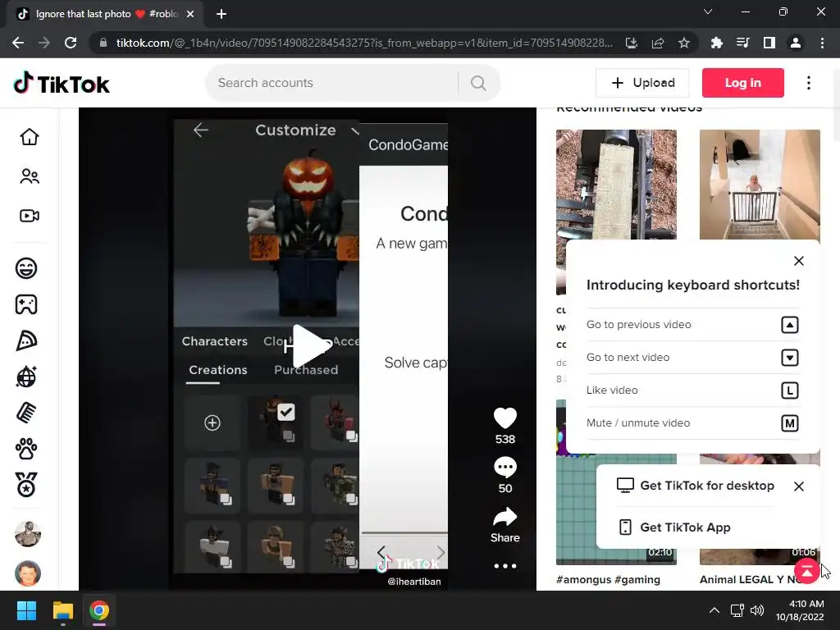Open the stair baby gate recommended video thumbnail
The height and width of the screenshot is (630, 840).
[x=760, y=185]
